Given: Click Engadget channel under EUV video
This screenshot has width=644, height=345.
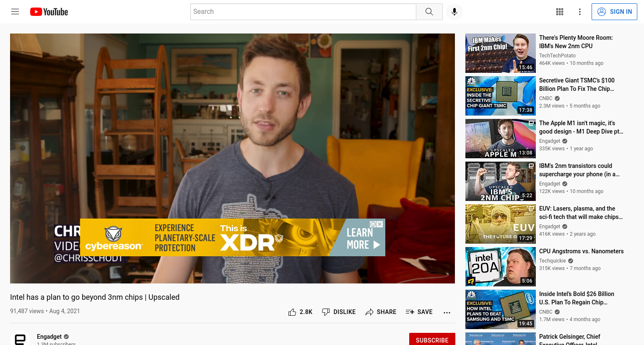Looking at the screenshot, I should point(550,227).
